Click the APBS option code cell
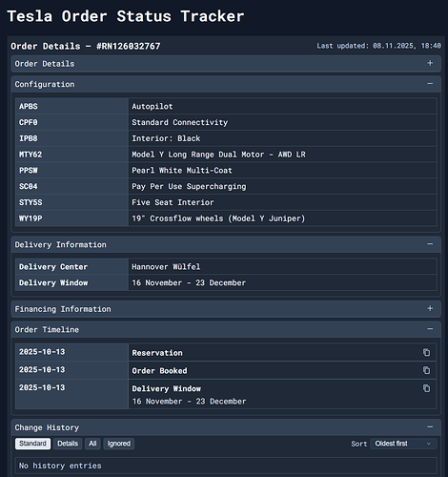This screenshot has width=448, height=477. point(71,106)
